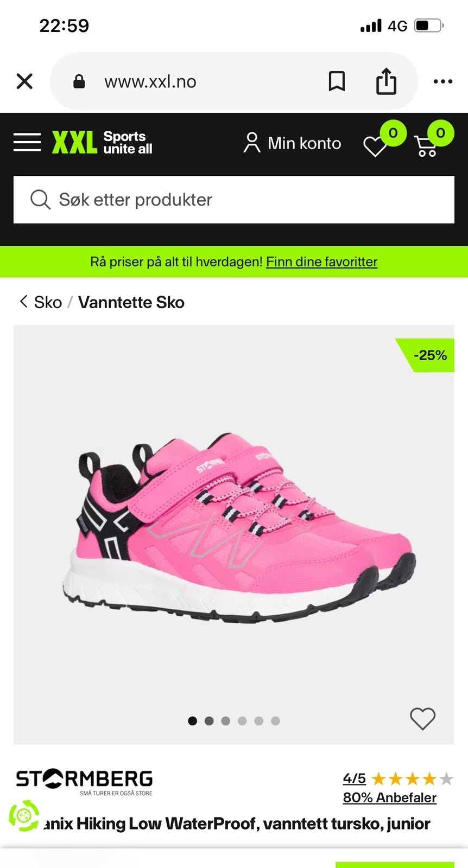Select the last image carousel dot
468x868 pixels.
(x=275, y=721)
